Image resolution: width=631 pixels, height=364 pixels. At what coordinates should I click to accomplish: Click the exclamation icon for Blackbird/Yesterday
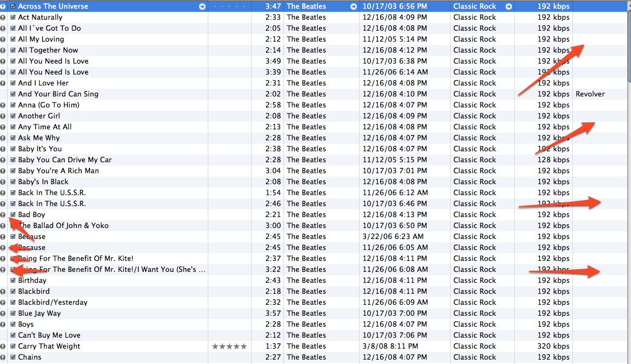pyautogui.click(x=3, y=303)
